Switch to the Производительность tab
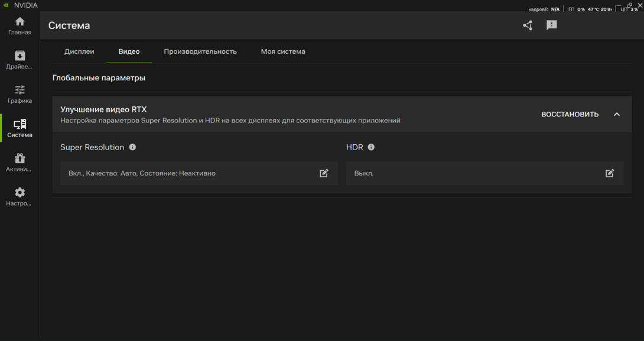The height and width of the screenshot is (341, 644). 200,52
